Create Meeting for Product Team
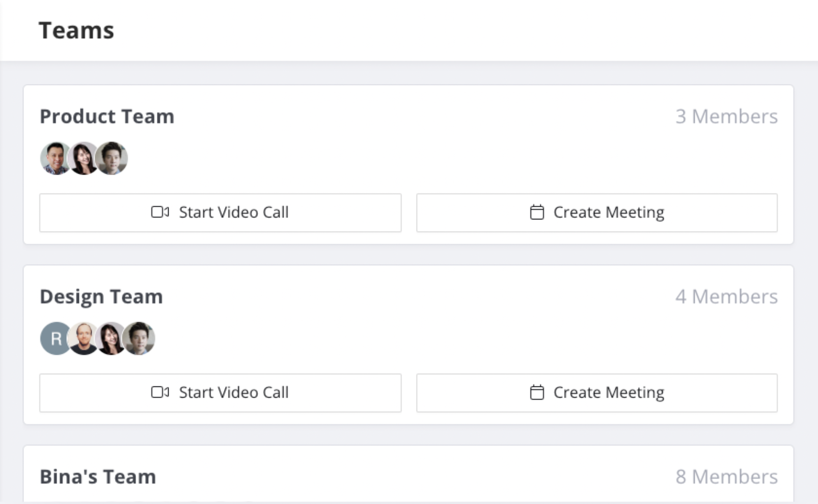This screenshot has height=504, width=818. click(x=597, y=212)
